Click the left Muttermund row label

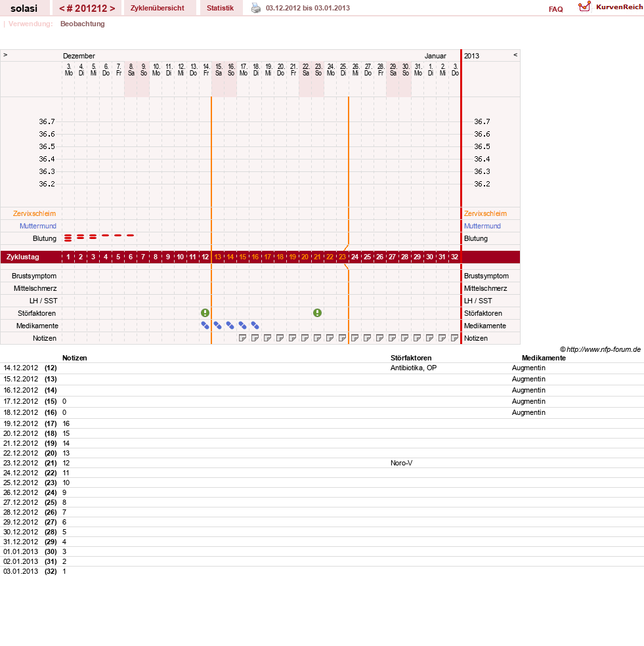tap(38, 226)
